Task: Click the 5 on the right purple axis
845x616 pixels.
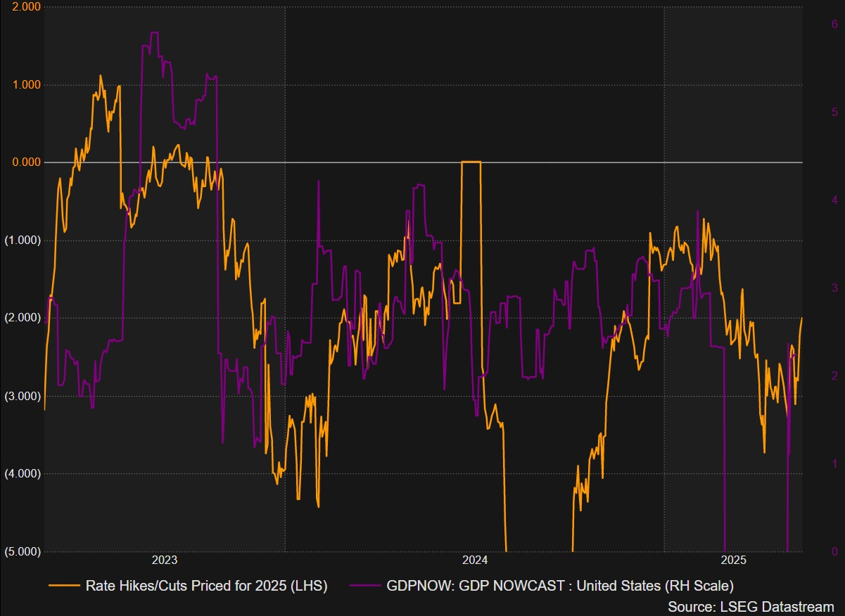Action: [834, 113]
